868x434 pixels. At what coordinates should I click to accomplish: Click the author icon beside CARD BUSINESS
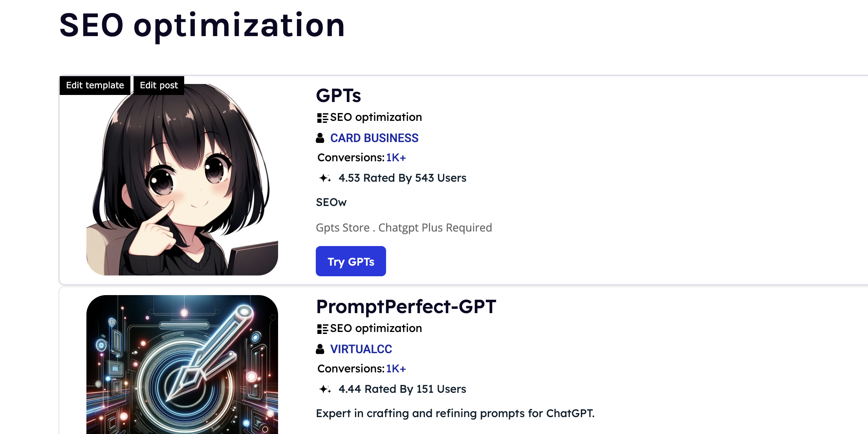click(x=320, y=138)
